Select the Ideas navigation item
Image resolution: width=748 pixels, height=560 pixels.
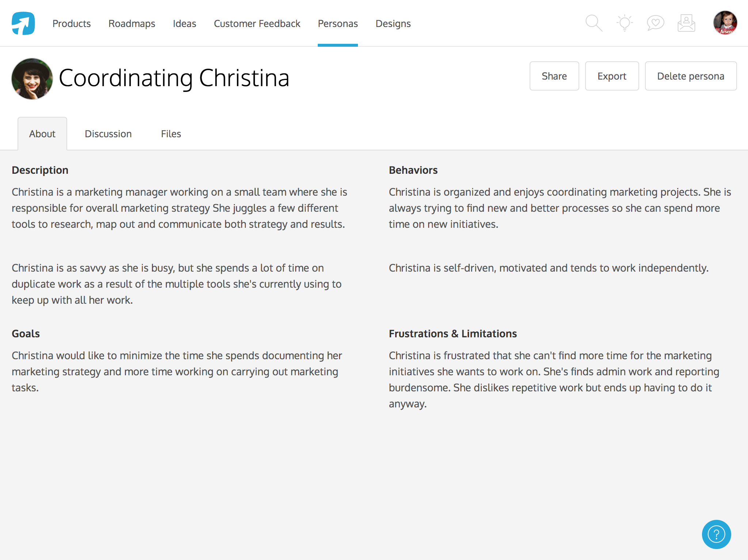pos(184,23)
